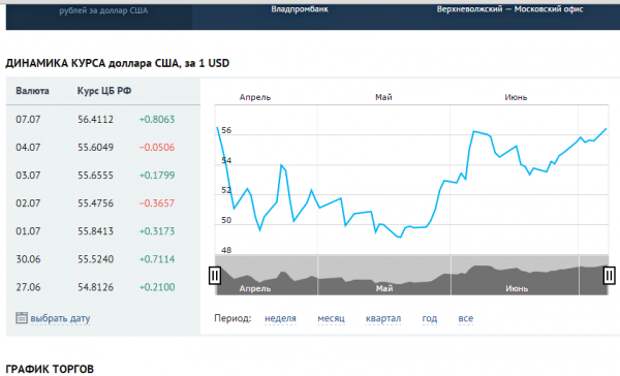Click the rate value '55.6049'
This screenshot has height=376, width=620.
pos(95,147)
